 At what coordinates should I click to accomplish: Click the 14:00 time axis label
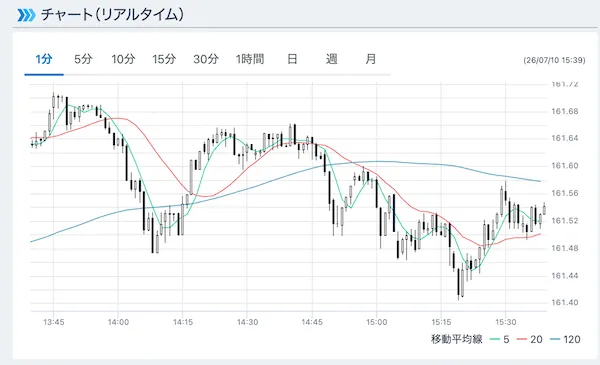[x=118, y=322]
